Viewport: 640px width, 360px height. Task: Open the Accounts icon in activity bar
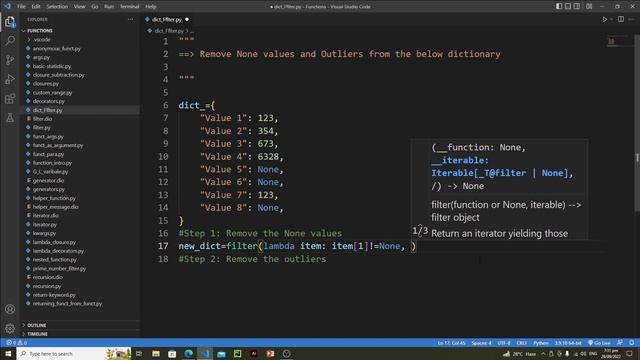tap(10, 309)
